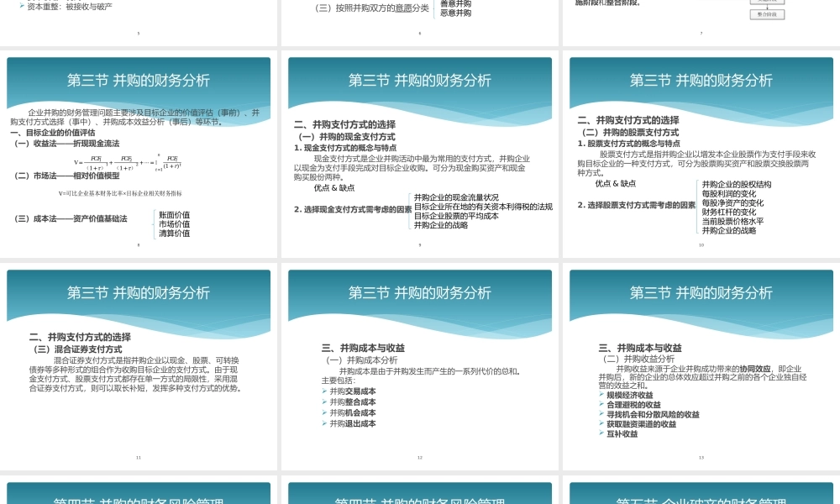Viewport: 840px width, 504px height.
Task: Click the page number 9 on its slide
Action: coord(418,244)
